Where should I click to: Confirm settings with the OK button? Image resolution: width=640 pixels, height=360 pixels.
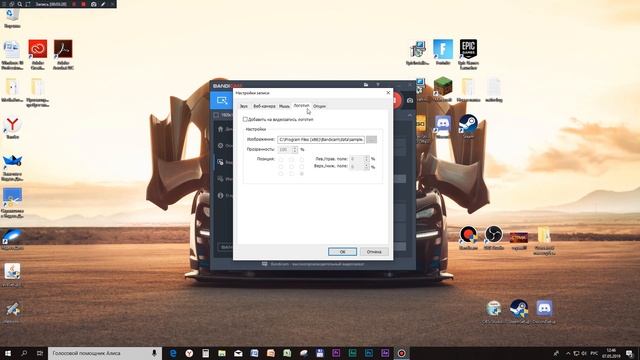(342, 252)
